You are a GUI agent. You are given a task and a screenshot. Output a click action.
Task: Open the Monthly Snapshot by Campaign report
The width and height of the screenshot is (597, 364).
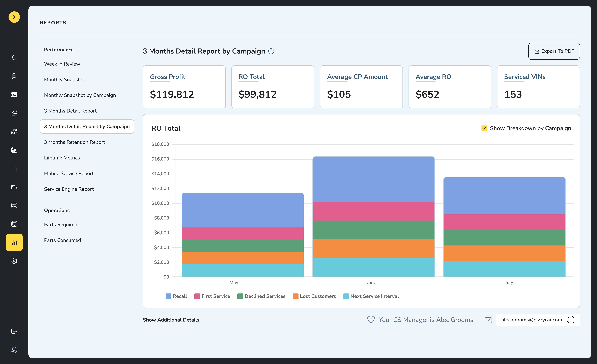(80, 95)
